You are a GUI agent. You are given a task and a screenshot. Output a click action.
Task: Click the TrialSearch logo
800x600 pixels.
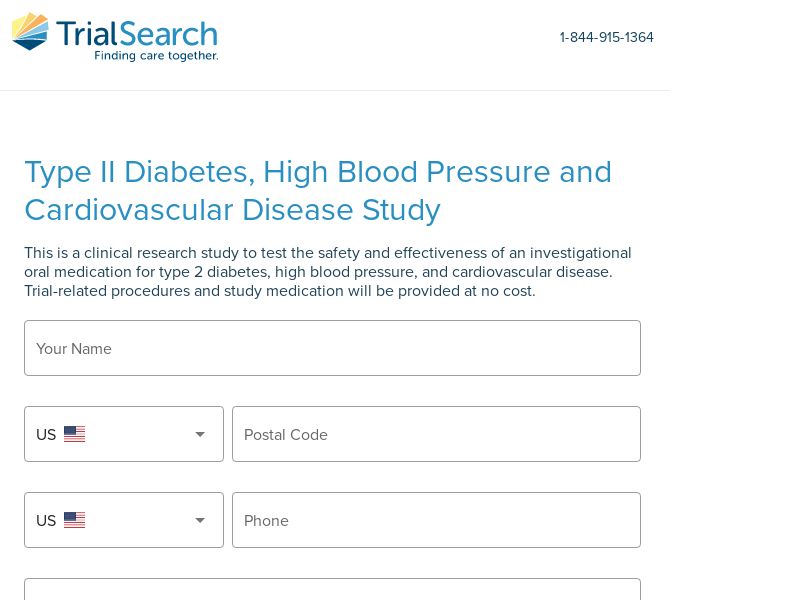pyautogui.click(x=114, y=37)
